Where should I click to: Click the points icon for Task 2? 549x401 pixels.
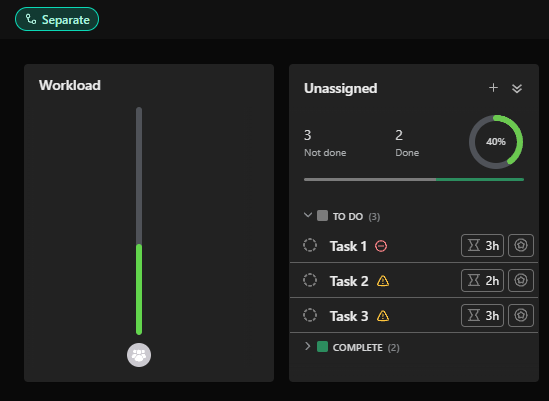coord(521,281)
